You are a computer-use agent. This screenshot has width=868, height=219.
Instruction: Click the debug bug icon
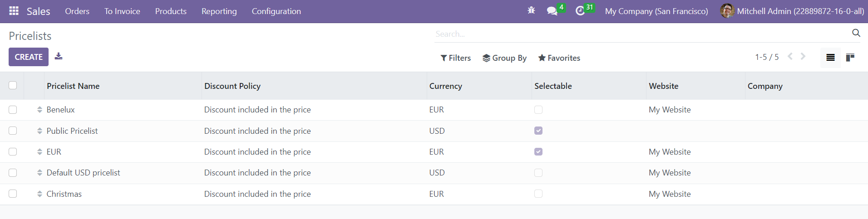pyautogui.click(x=531, y=10)
